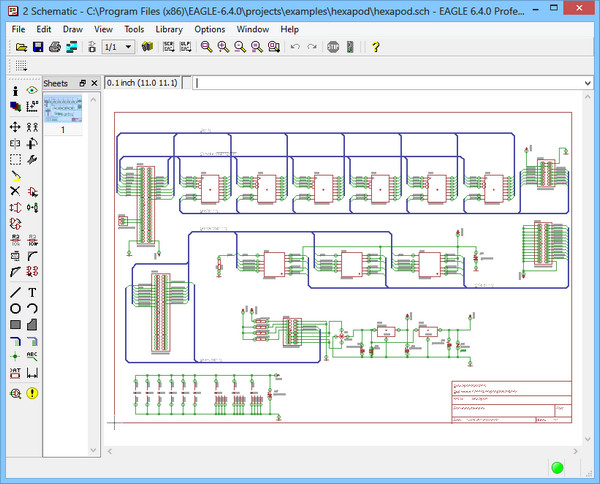
Task: Click the Help question mark icon
Action: point(375,47)
